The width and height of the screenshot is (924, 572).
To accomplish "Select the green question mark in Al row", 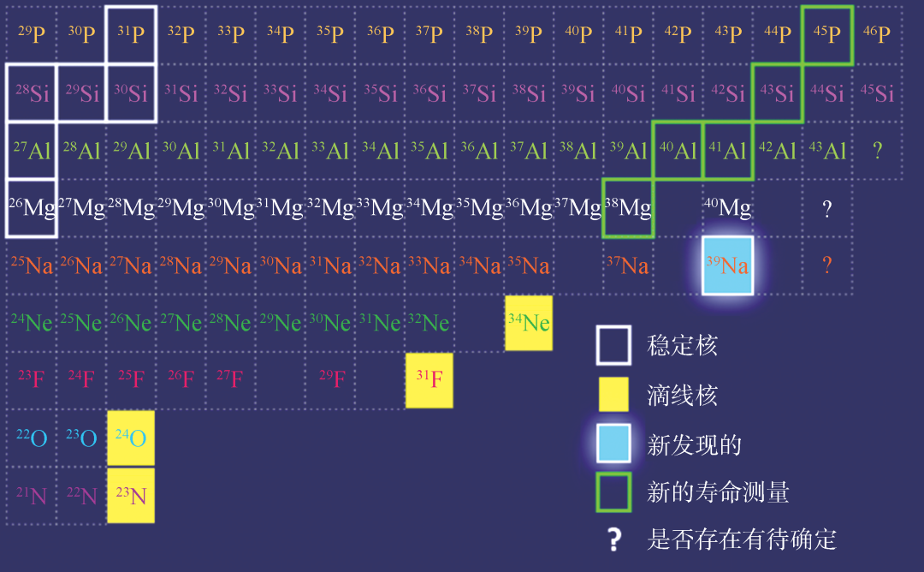I will click(x=877, y=151).
